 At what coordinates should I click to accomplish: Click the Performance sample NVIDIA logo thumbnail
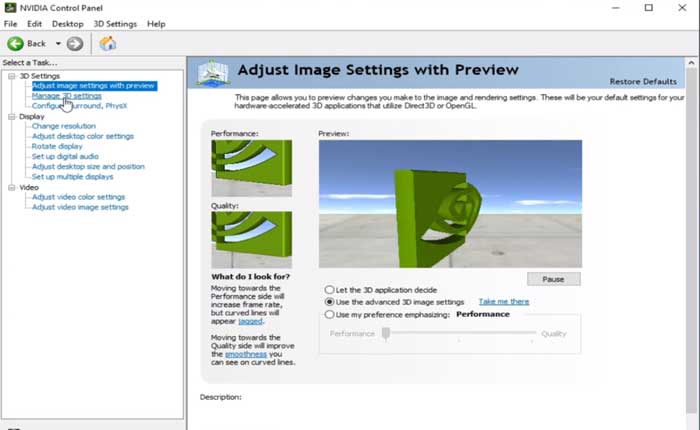[251, 168]
